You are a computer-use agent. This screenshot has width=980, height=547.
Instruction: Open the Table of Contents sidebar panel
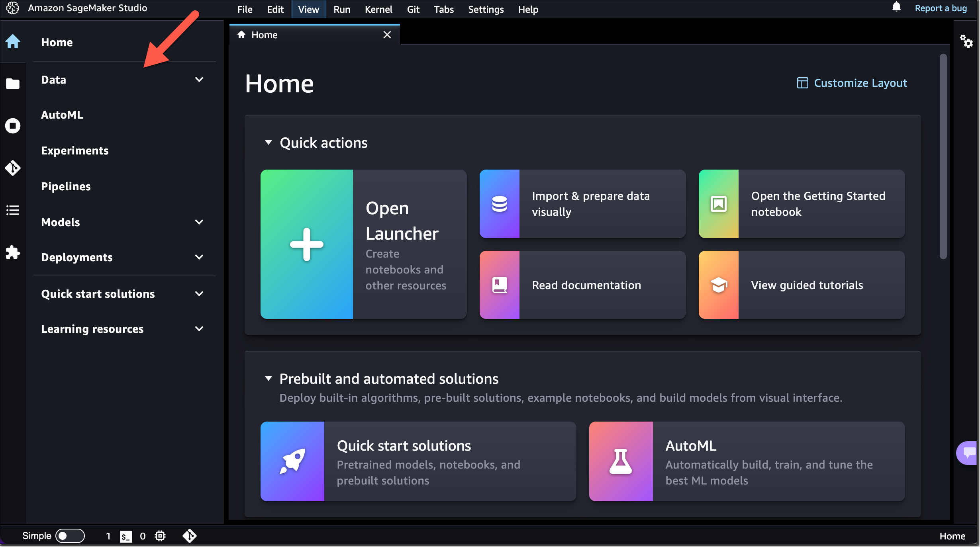pos(13,210)
